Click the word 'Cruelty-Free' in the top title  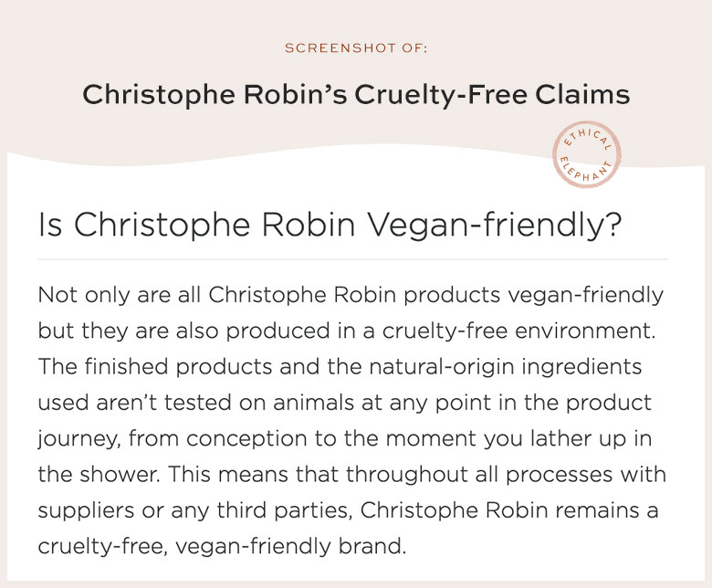pyautogui.click(x=441, y=95)
